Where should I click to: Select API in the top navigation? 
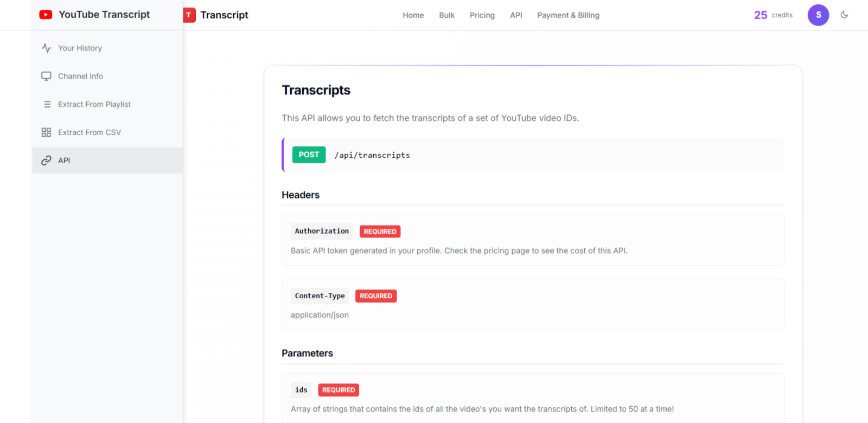[516, 15]
